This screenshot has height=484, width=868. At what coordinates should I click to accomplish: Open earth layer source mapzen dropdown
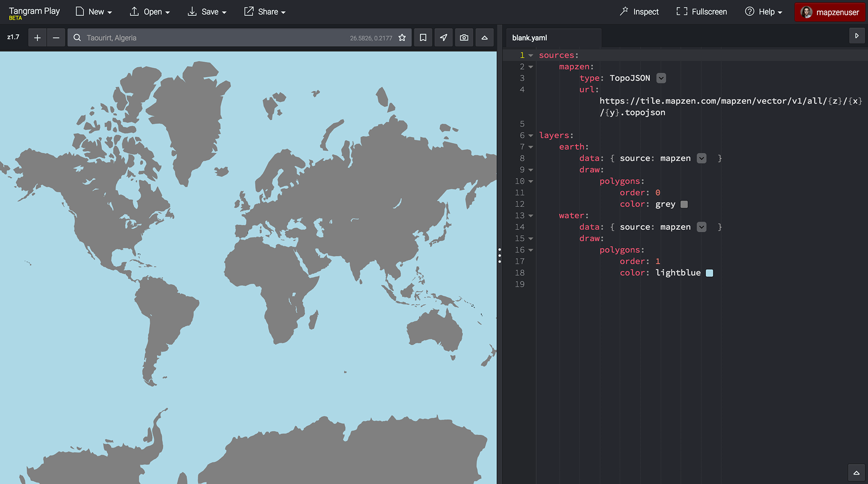(x=701, y=158)
